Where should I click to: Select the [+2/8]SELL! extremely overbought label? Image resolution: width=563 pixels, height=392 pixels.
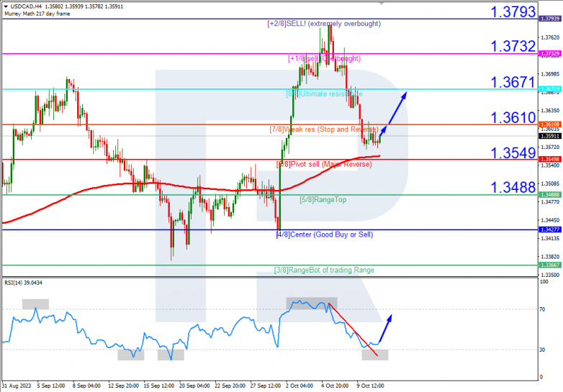[324, 24]
